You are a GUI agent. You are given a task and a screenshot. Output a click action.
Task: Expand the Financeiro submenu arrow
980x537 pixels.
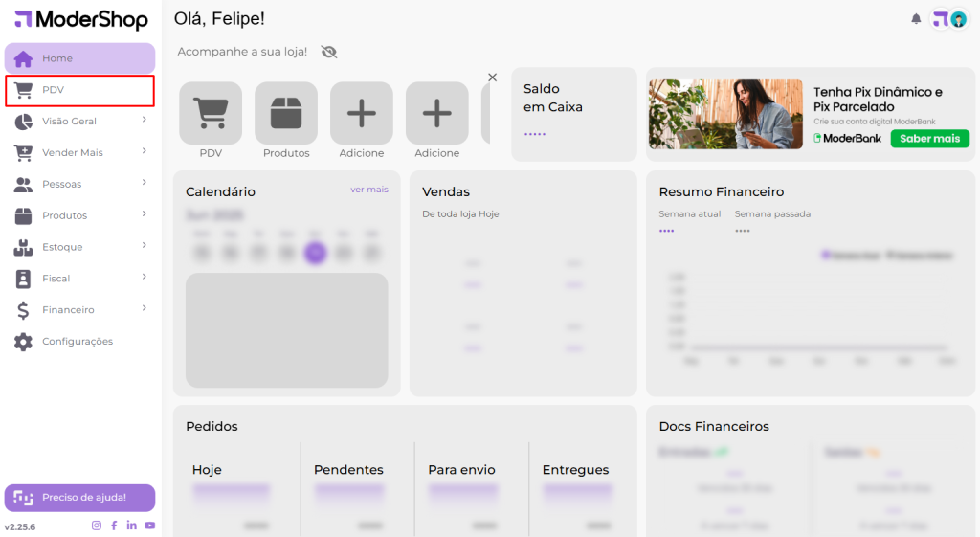(145, 307)
